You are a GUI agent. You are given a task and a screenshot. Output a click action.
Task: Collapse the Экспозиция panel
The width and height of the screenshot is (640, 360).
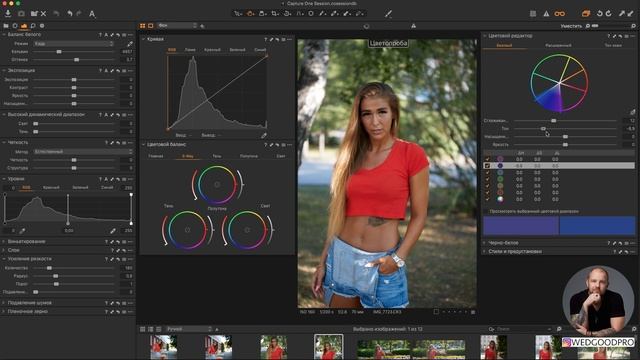coord(4,71)
